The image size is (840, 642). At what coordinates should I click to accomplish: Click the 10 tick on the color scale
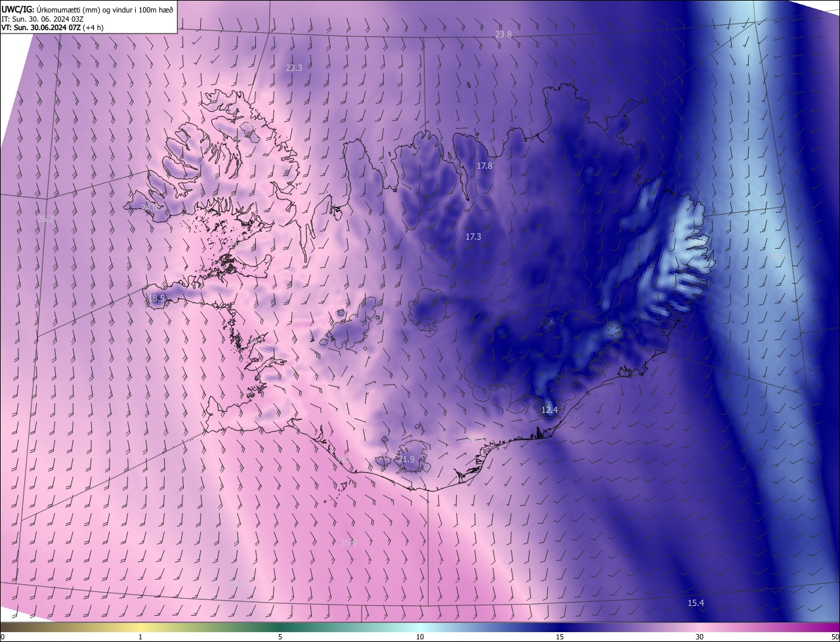click(420, 637)
